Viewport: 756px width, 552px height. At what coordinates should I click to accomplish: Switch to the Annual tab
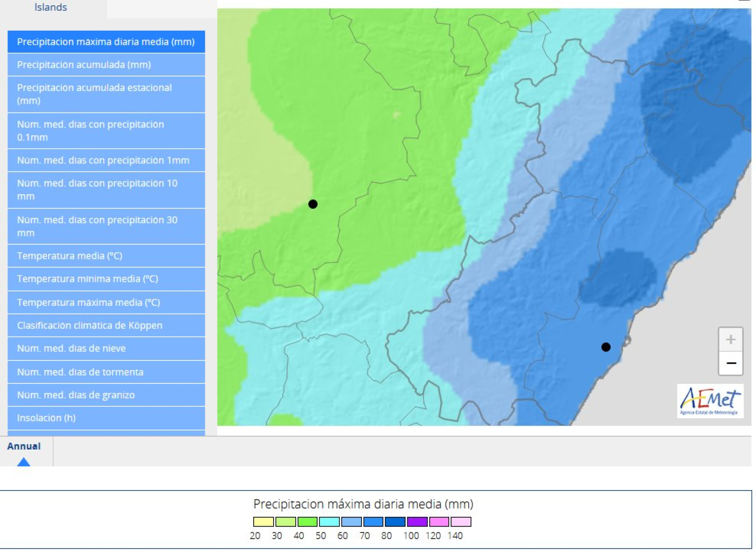[x=24, y=446]
